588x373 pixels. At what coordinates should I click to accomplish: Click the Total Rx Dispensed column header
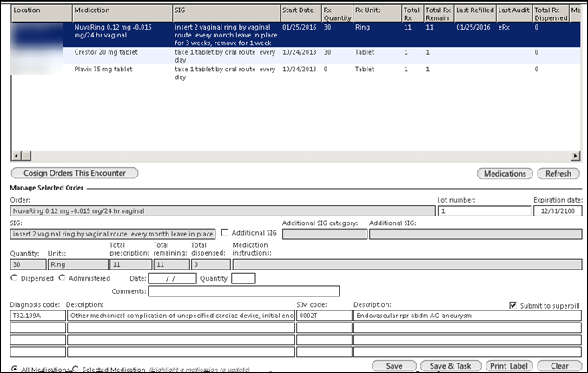[x=551, y=14]
